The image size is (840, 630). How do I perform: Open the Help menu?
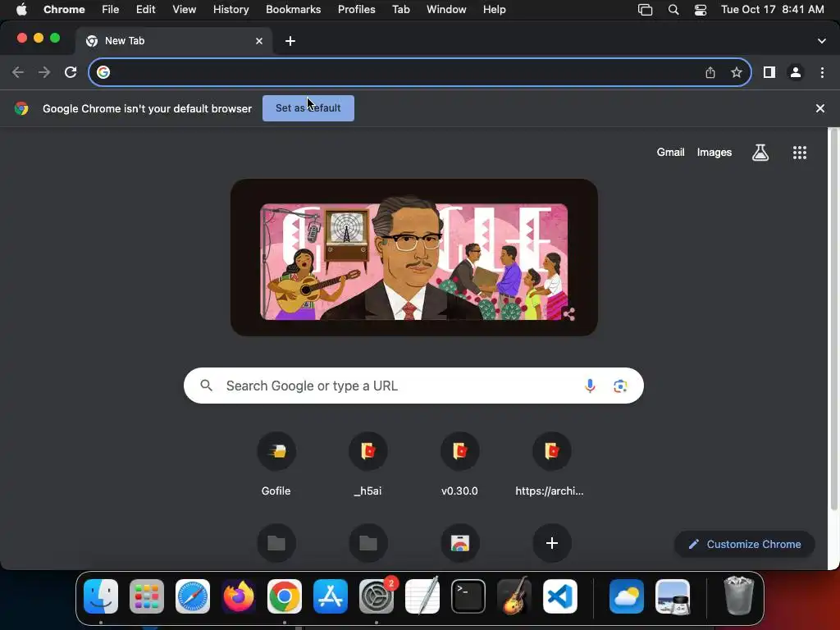(495, 10)
